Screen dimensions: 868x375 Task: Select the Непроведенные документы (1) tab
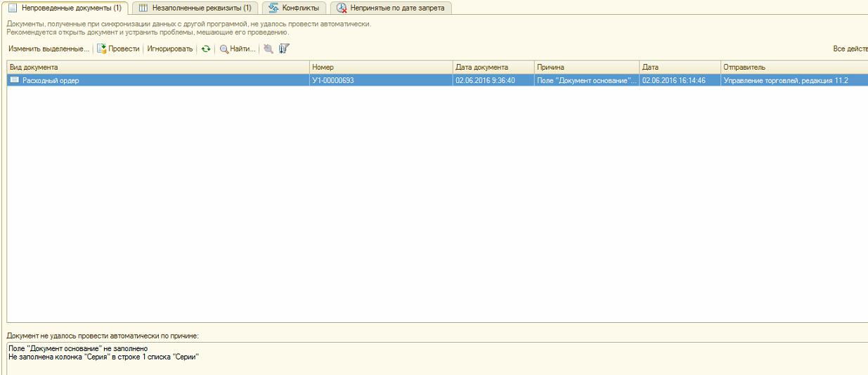tap(65, 8)
